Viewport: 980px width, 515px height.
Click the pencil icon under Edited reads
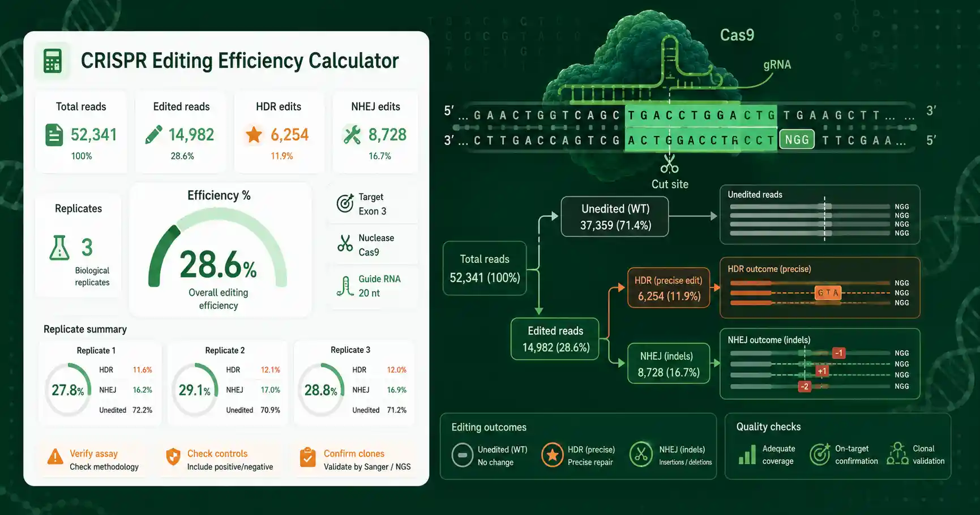pyautogui.click(x=153, y=135)
